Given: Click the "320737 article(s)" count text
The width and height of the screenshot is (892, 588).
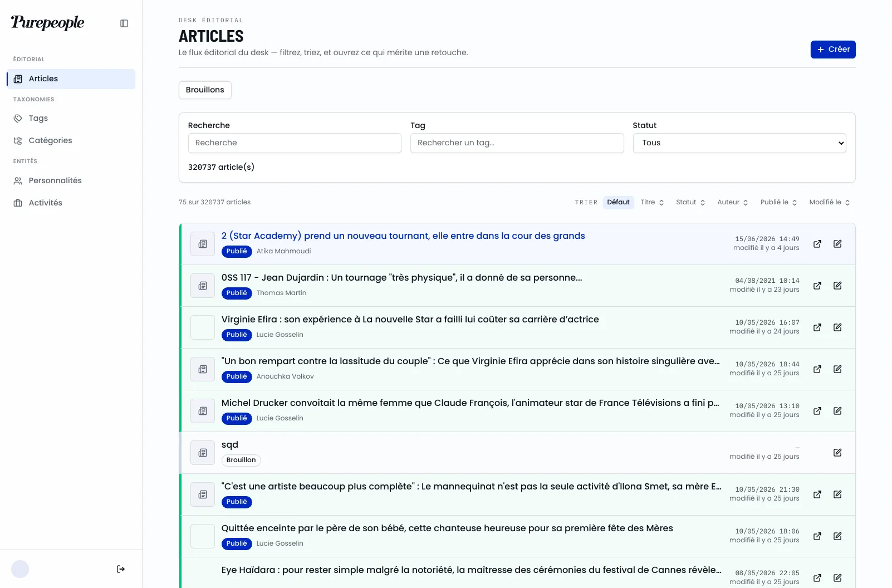Looking at the screenshot, I should [x=221, y=168].
